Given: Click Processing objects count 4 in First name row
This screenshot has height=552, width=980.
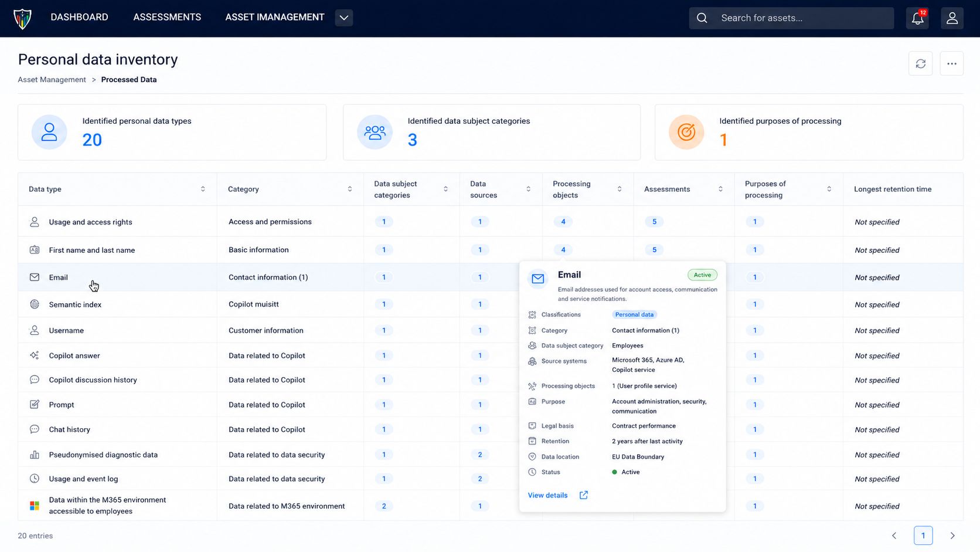Looking at the screenshot, I should coord(563,250).
